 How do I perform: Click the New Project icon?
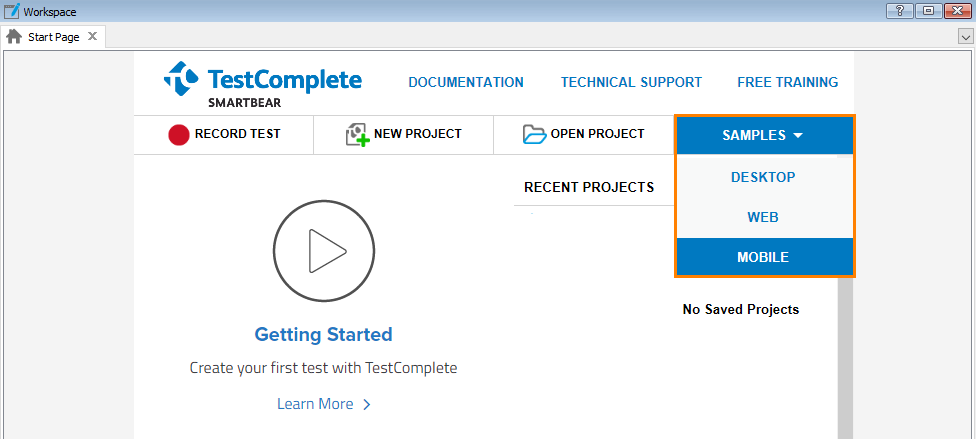pyautogui.click(x=357, y=135)
